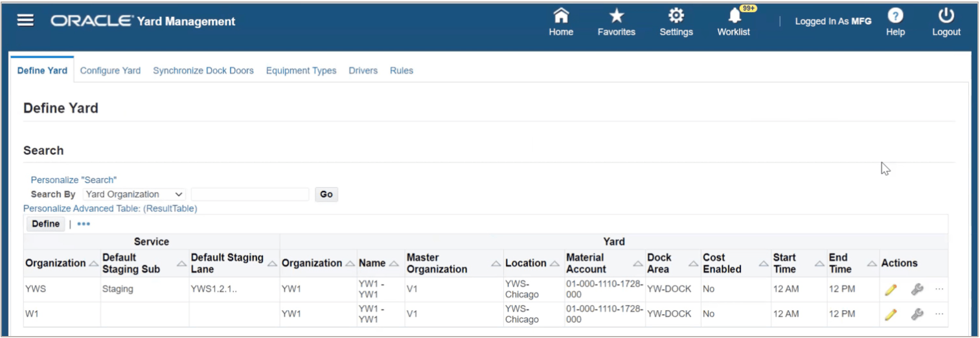Sort by Service Organization column arrow
This screenshot has width=980, height=338.
[93, 264]
